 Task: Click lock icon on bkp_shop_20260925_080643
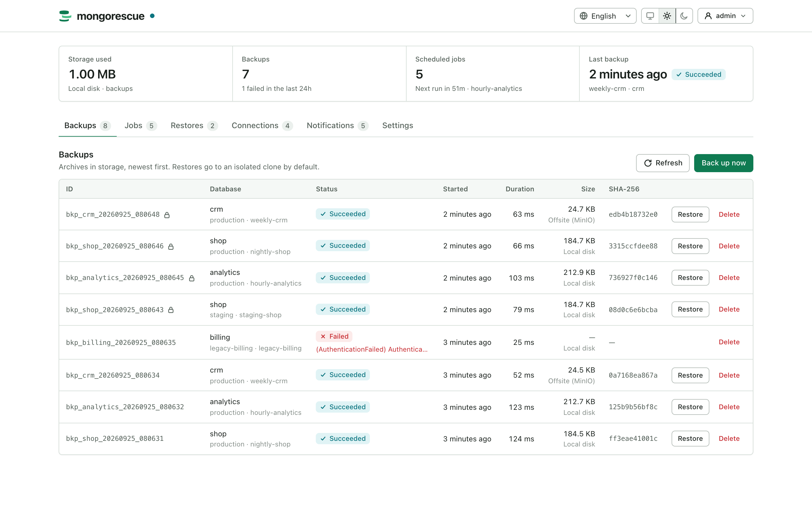171,310
